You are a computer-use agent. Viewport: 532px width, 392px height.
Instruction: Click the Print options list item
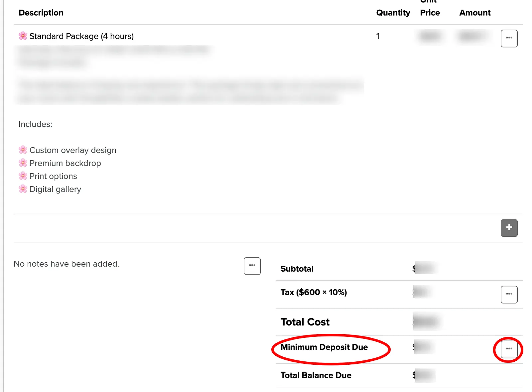pyautogui.click(x=53, y=176)
